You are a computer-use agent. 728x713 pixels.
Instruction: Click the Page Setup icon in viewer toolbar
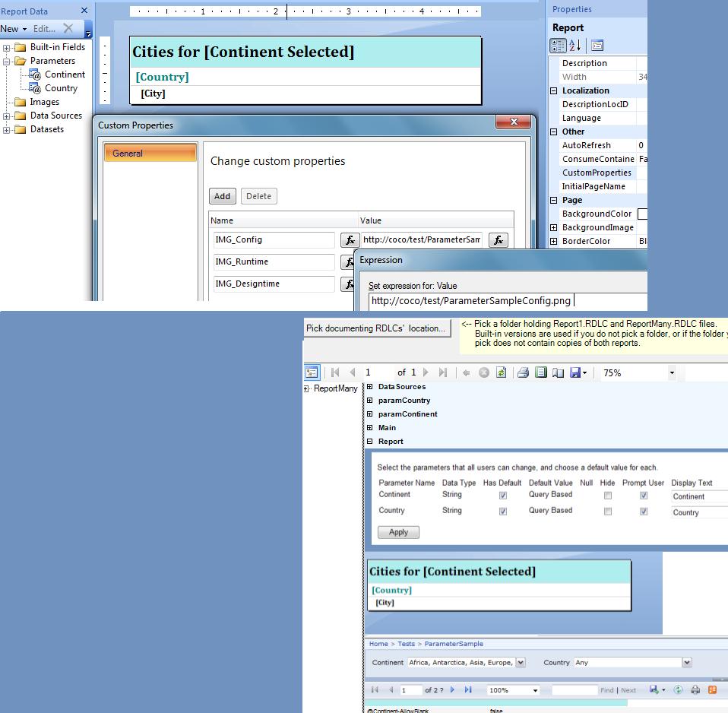(559, 372)
